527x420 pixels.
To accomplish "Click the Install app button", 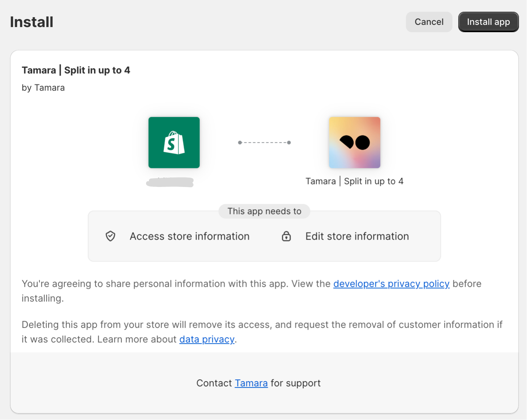I will pyautogui.click(x=488, y=22).
